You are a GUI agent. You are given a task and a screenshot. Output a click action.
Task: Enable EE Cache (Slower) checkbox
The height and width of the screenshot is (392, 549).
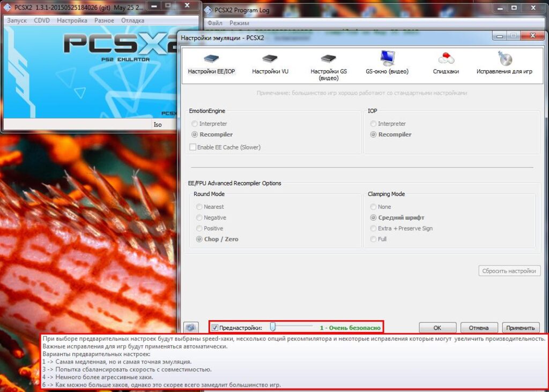point(194,147)
